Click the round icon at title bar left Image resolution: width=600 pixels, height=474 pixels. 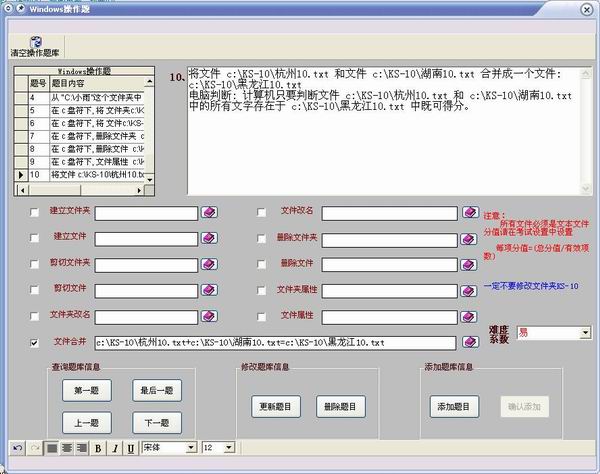(x=8, y=8)
